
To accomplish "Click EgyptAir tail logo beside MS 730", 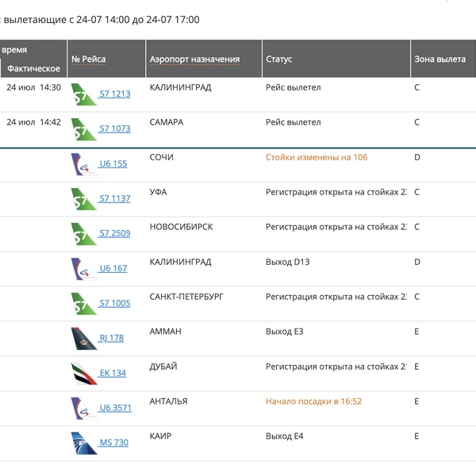I will [x=84, y=443].
